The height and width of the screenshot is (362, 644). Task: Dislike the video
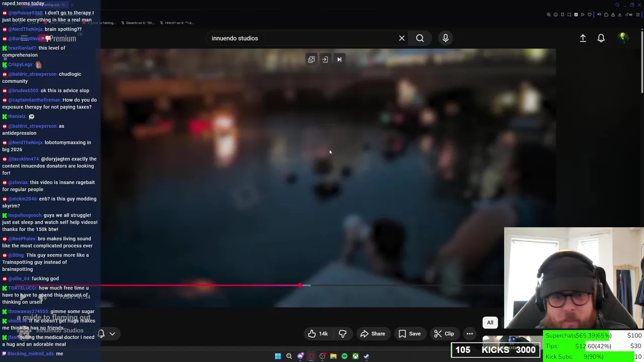click(x=343, y=334)
